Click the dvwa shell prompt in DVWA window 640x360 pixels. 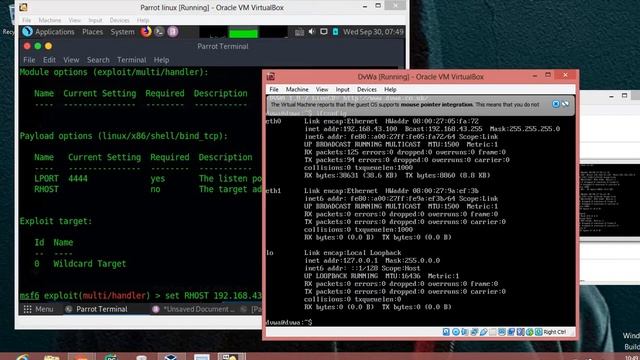pos(289,322)
